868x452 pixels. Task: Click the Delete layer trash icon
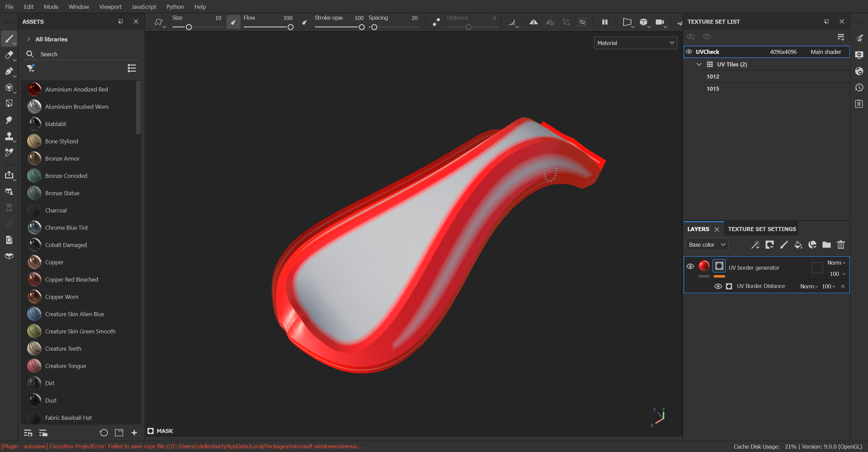(841, 245)
